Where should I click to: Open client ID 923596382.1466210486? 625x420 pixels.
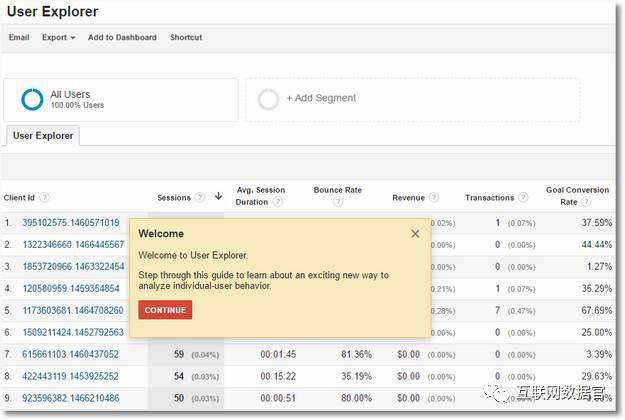(70, 398)
